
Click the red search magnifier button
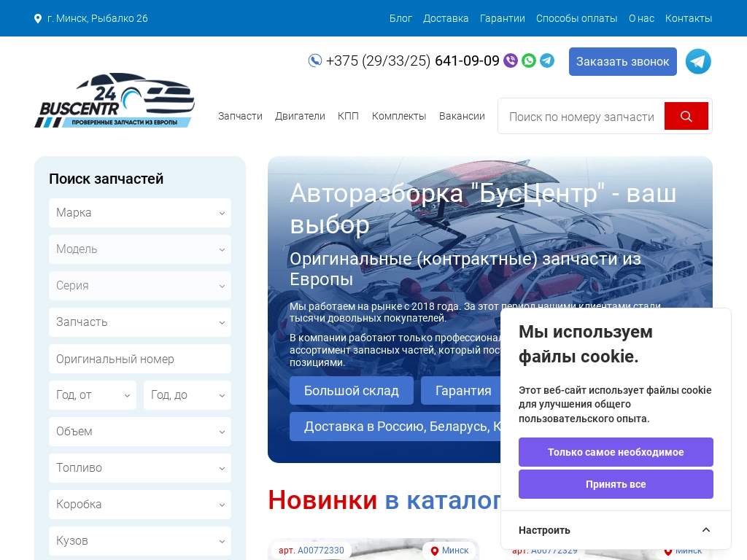click(686, 117)
